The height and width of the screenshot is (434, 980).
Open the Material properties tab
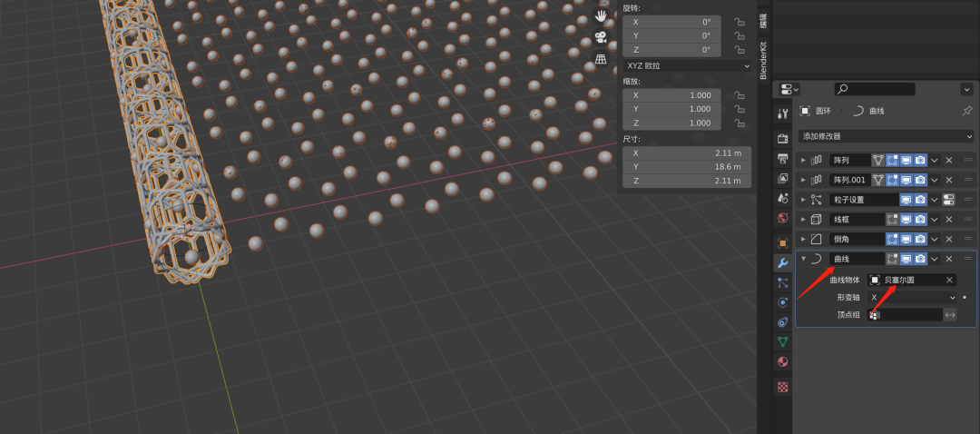tap(782, 361)
